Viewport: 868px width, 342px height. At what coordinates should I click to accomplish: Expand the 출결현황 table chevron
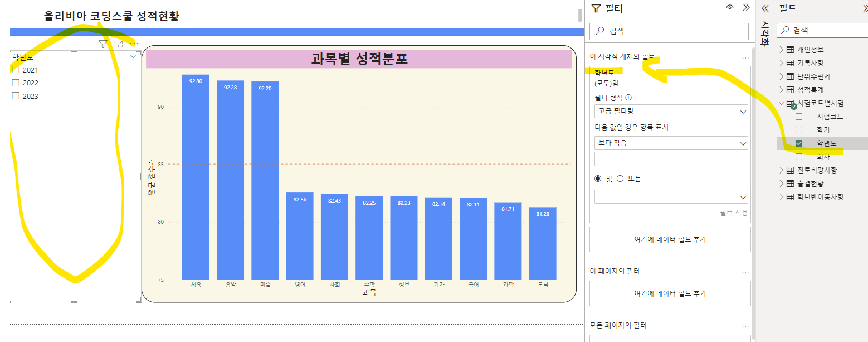pyautogui.click(x=781, y=184)
